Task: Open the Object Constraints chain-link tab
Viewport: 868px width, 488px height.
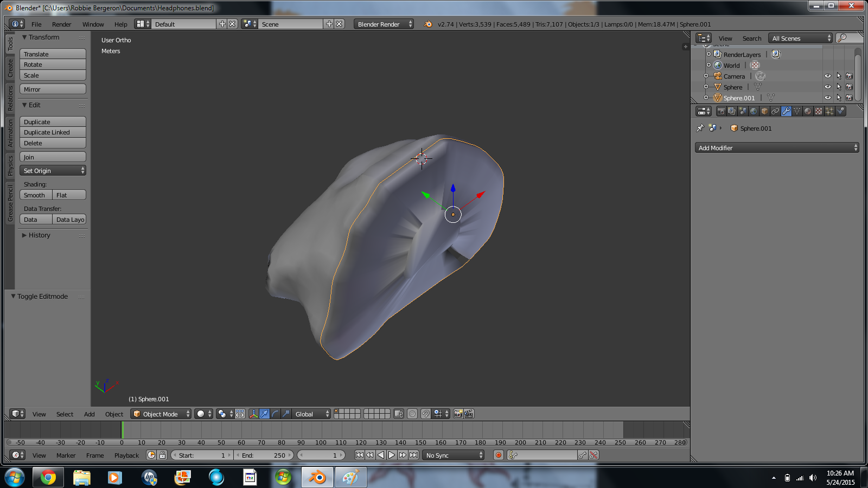Action: 775,111
